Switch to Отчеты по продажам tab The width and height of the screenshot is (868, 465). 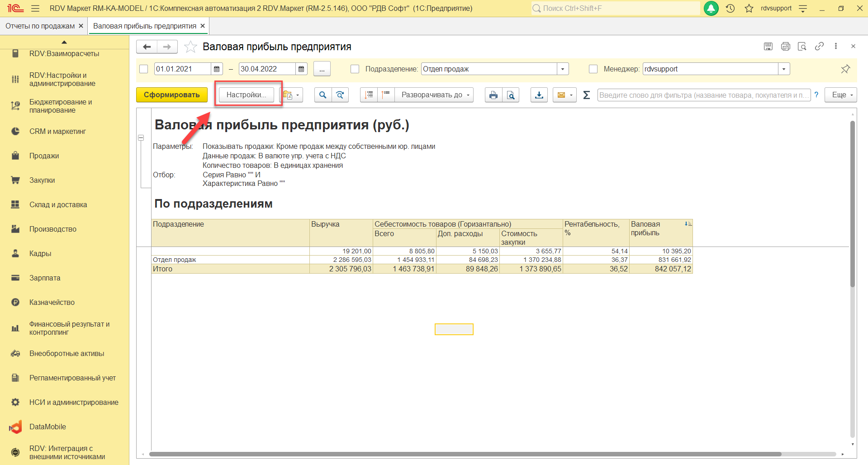point(40,26)
